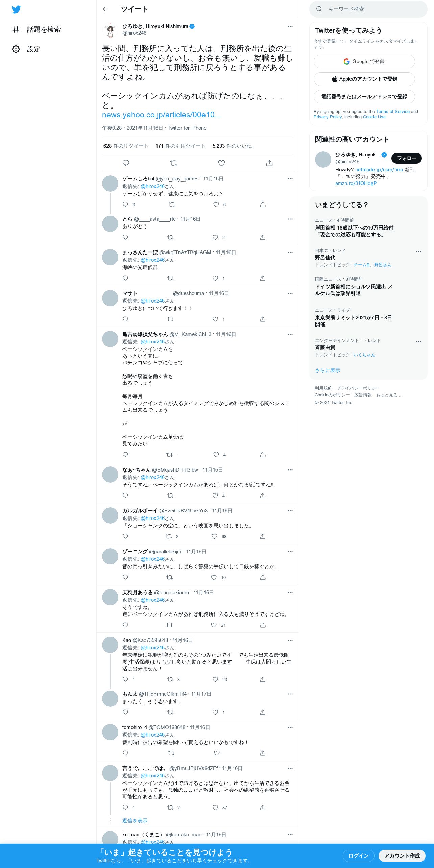Retweet 亀吉@爆損父ちゃん's reply
This screenshot has width=434, height=868.
(170, 455)
